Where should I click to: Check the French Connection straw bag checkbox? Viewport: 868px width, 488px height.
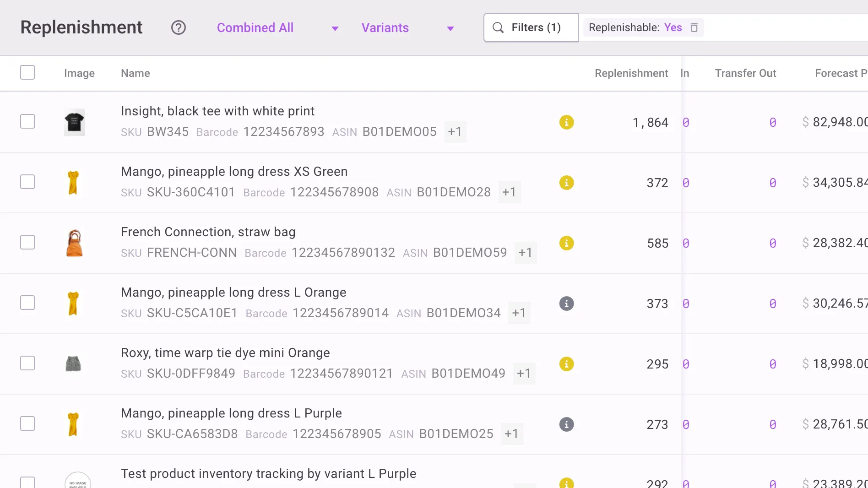click(x=27, y=242)
